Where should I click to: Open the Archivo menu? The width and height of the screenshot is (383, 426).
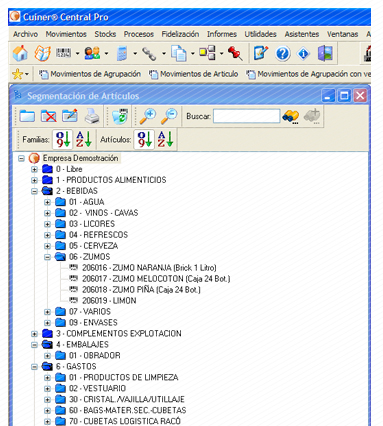25,34
